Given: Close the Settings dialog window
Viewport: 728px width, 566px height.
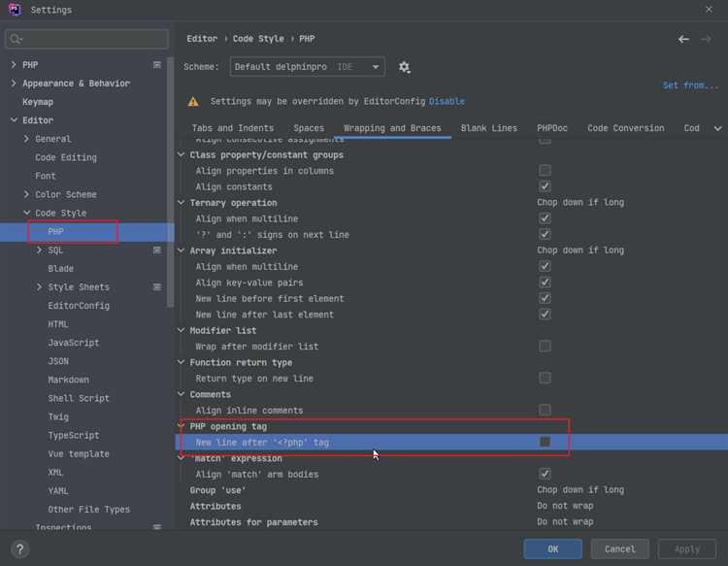Looking at the screenshot, I should click(x=709, y=10).
